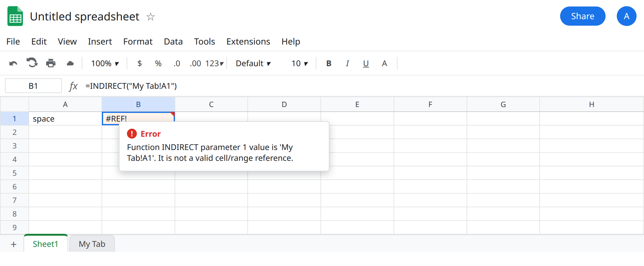Open the Help menu
The width and height of the screenshot is (644, 266).
click(x=291, y=41)
